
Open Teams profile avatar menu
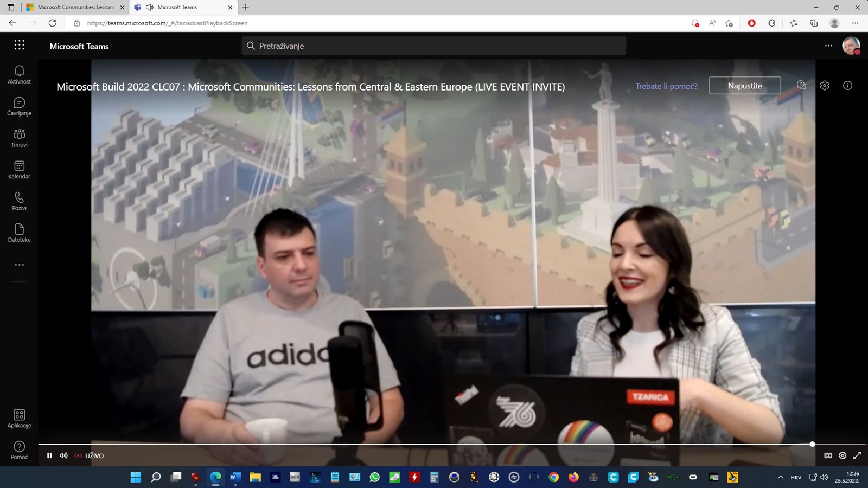coord(851,46)
